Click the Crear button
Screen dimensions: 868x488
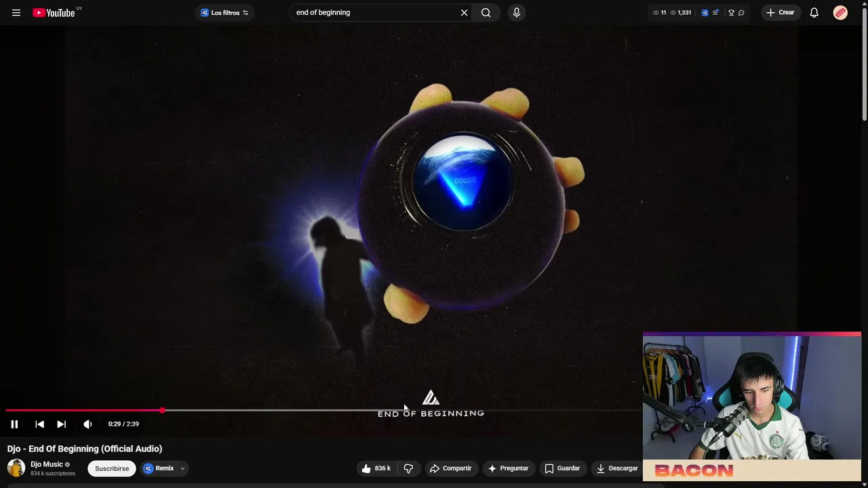781,12
